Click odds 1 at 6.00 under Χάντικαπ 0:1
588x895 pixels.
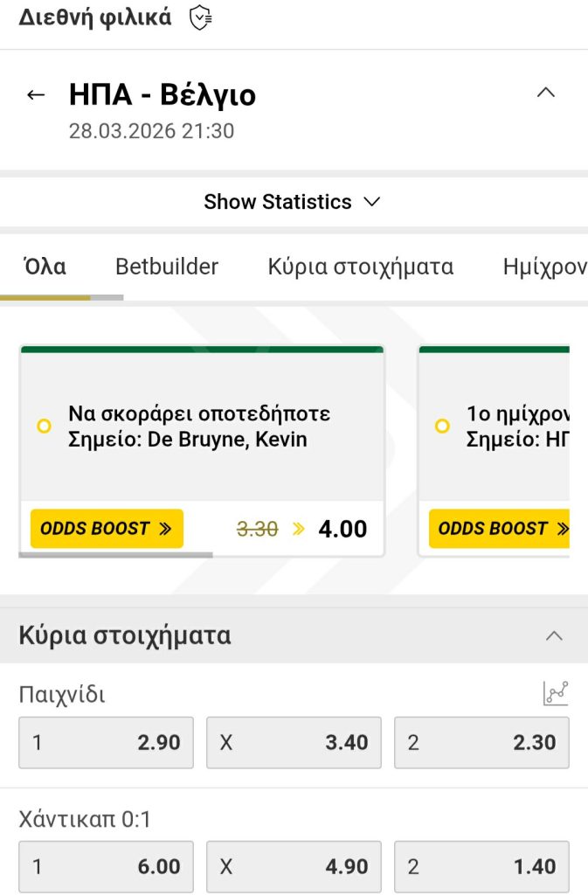106,866
